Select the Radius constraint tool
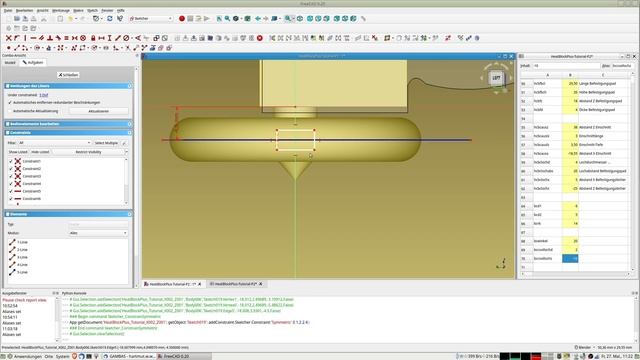 [127, 38]
